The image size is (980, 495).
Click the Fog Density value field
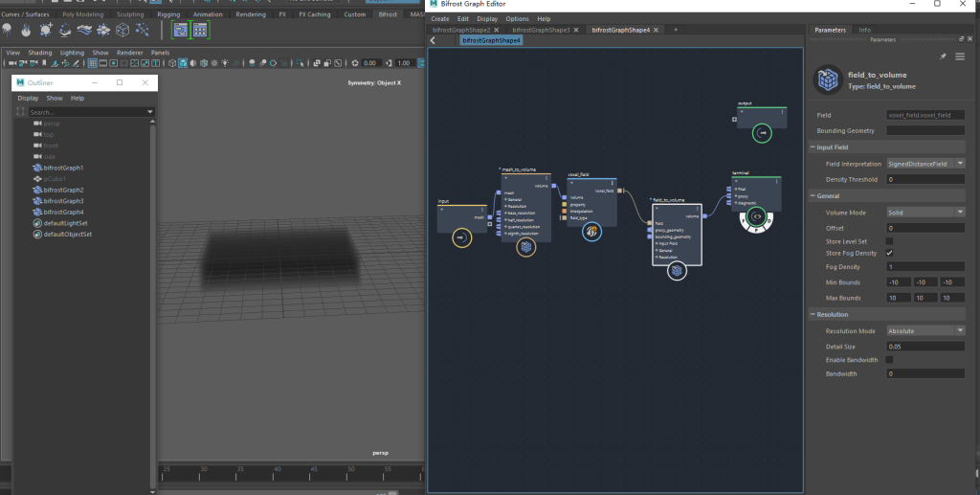click(x=925, y=267)
